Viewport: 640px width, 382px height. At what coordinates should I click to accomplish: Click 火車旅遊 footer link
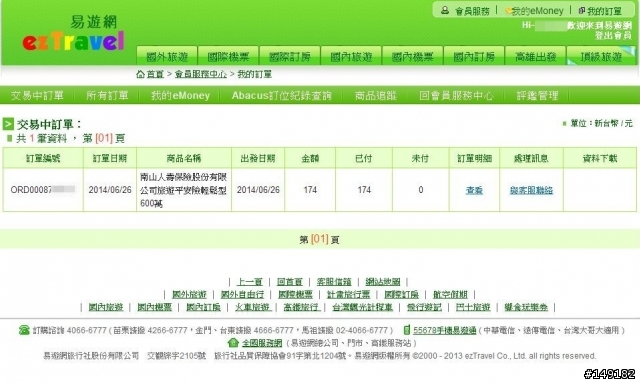pos(252,307)
